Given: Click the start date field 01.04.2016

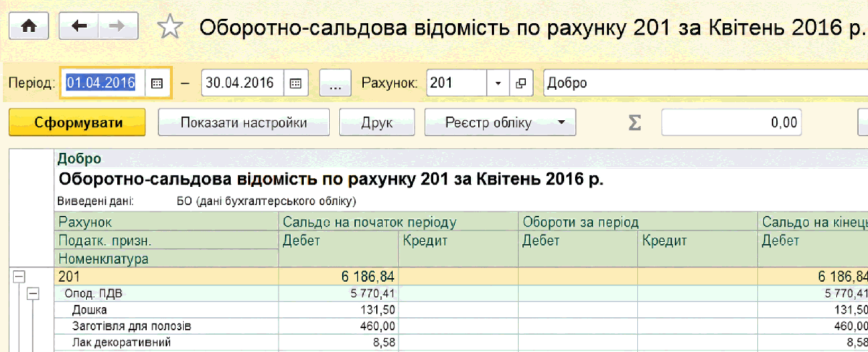Looking at the screenshot, I should [x=102, y=83].
